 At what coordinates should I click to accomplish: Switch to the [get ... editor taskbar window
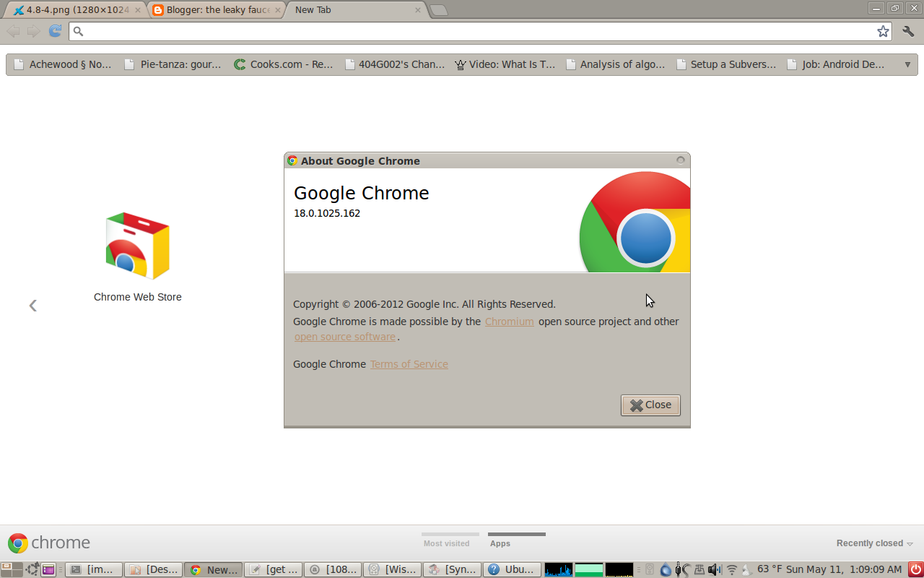[x=273, y=569]
